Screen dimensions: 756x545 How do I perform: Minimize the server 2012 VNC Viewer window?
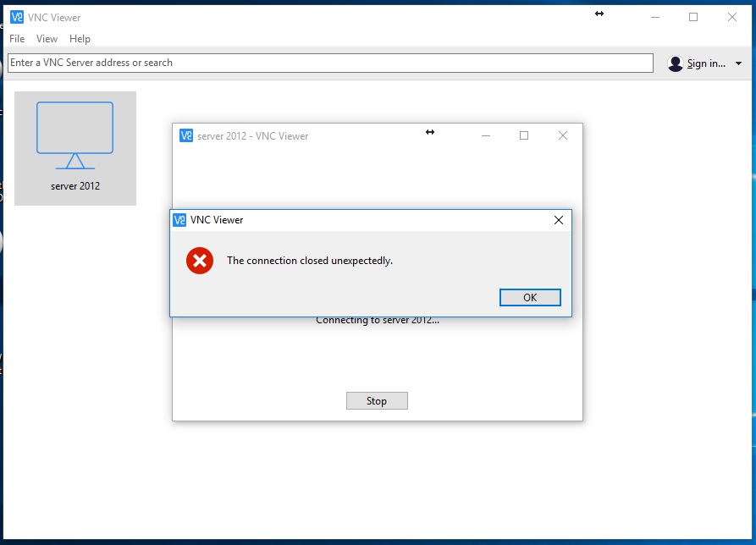pyautogui.click(x=486, y=136)
